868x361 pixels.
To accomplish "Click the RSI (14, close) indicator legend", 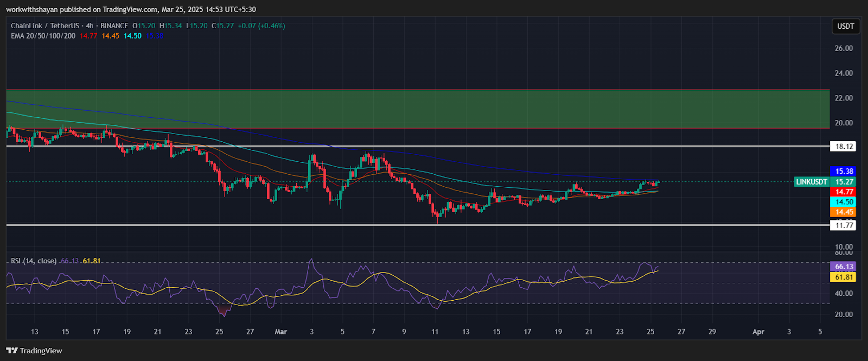I will pos(34,261).
